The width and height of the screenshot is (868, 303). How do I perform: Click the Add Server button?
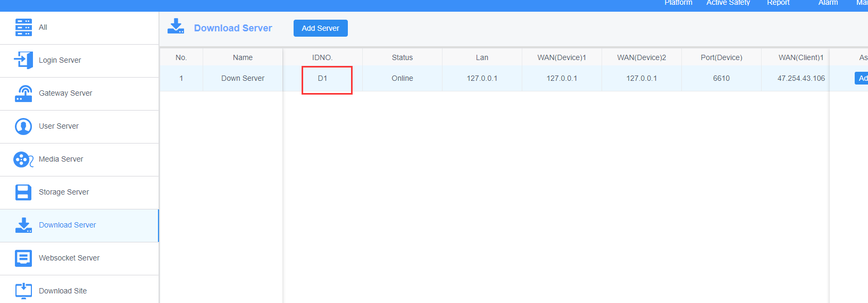click(320, 28)
